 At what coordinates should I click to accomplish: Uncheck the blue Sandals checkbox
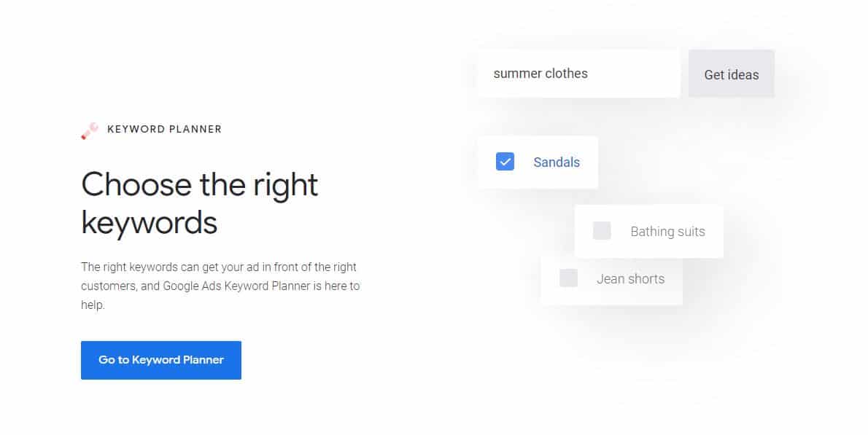505,162
